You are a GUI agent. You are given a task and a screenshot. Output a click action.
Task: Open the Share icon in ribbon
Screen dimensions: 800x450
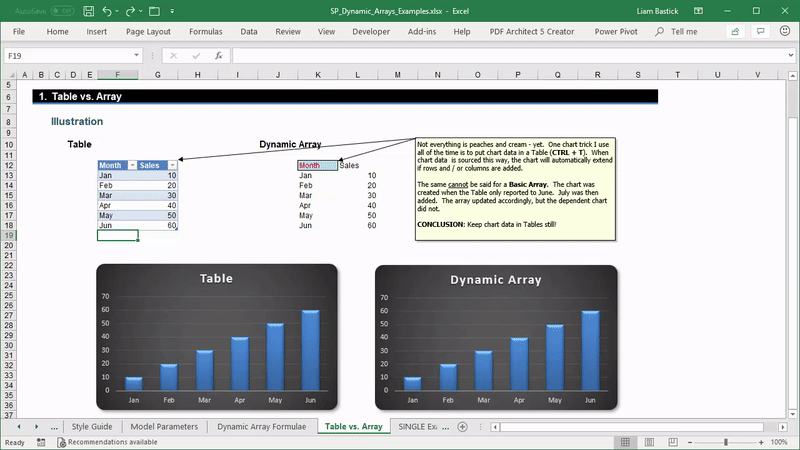click(736, 32)
